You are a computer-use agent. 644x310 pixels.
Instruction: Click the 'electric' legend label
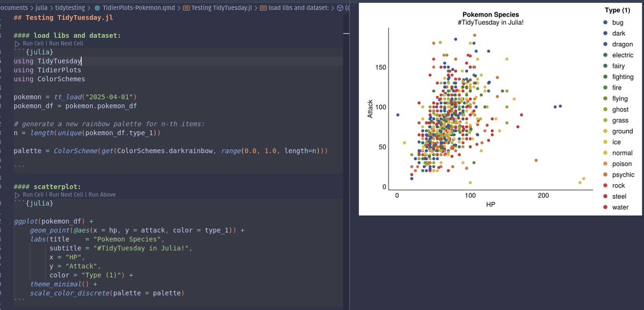pyautogui.click(x=623, y=55)
